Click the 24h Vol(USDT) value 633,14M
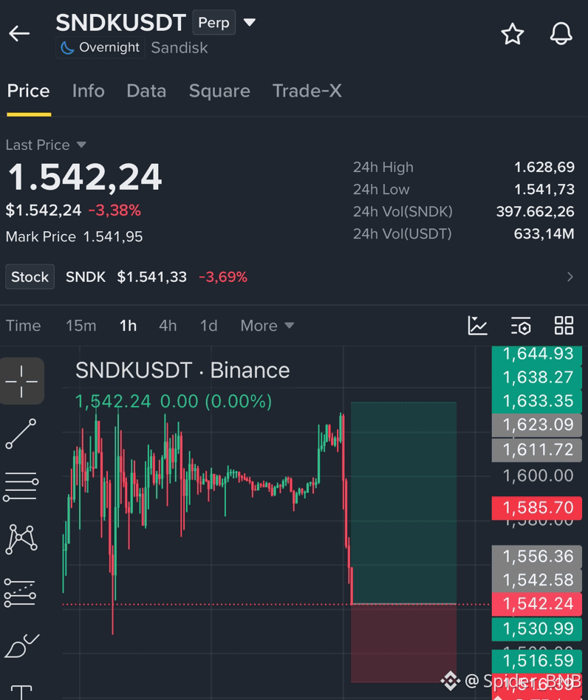 click(x=544, y=233)
